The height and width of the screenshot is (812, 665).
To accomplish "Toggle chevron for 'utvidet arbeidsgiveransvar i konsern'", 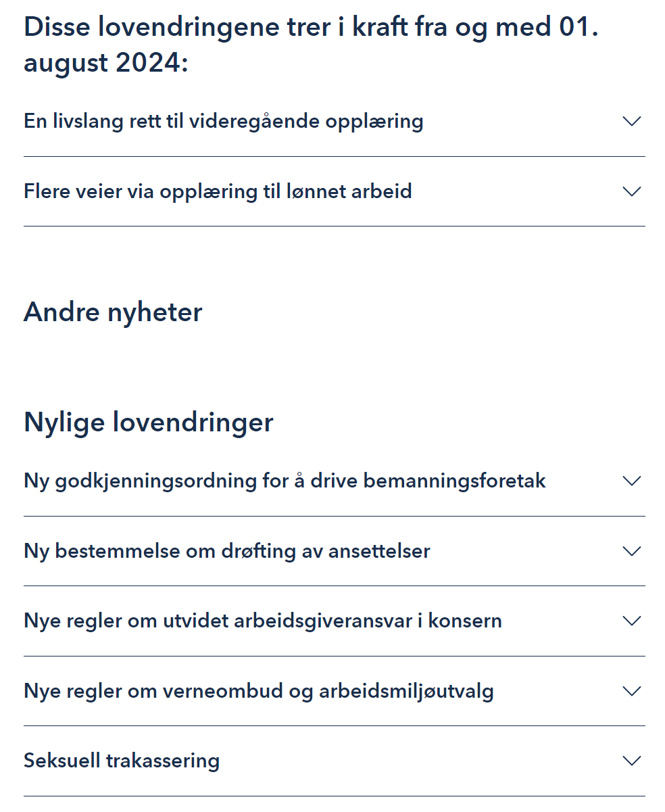I will (631, 621).
